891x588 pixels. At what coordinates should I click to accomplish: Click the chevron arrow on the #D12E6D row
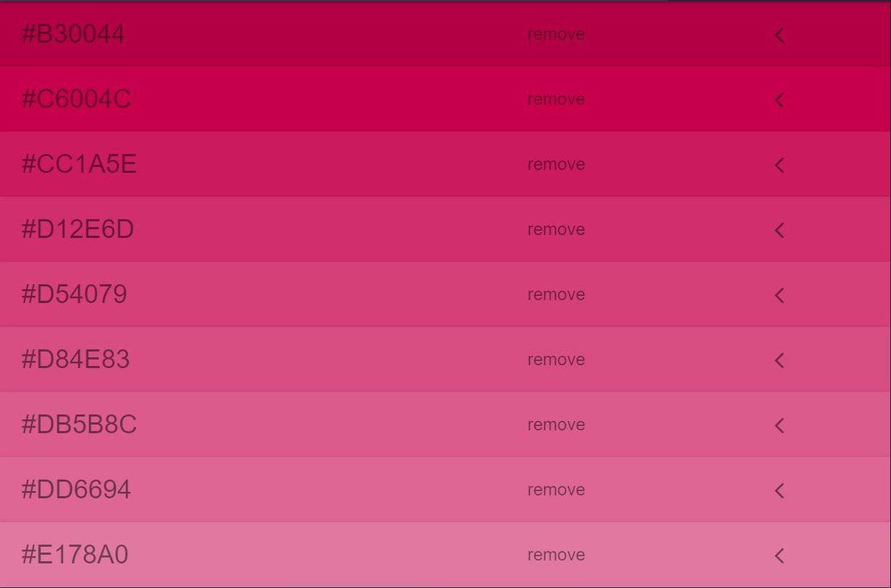click(779, 230)
